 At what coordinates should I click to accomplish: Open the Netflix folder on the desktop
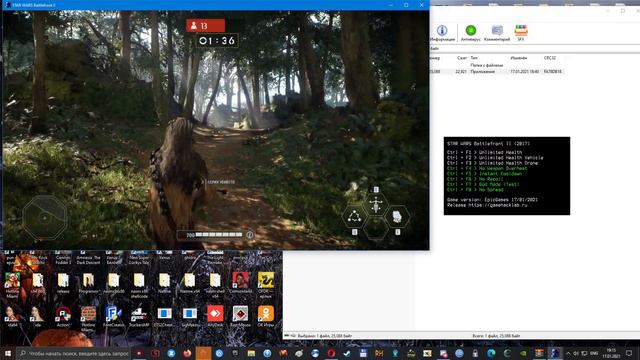coord(164,283)
